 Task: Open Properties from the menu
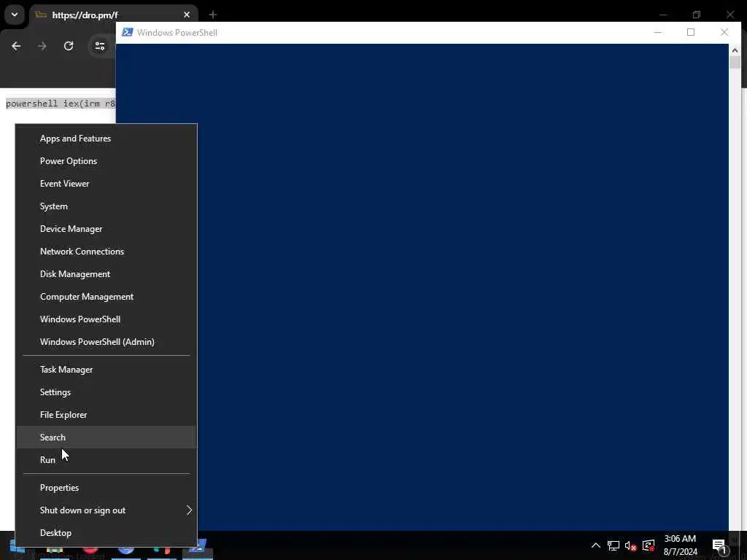pyautogui.click(x=107, y=488)
